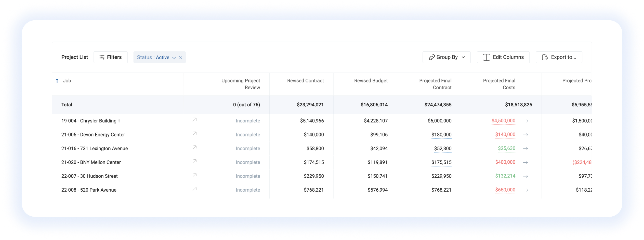Viewport: 644px width, 240px height.
Task: Open the 731 Lexington Avenue arrow icon
Action: coord(194,147)
